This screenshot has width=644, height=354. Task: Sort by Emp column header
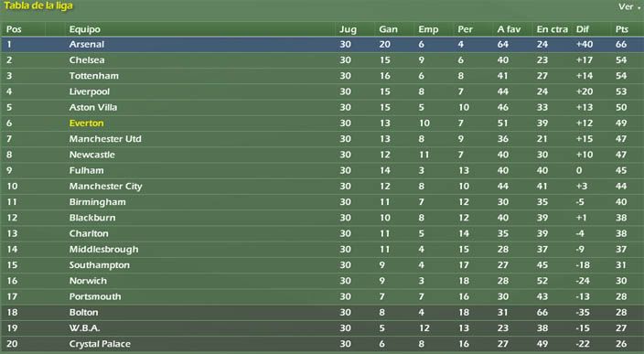[x=428, y=29]
